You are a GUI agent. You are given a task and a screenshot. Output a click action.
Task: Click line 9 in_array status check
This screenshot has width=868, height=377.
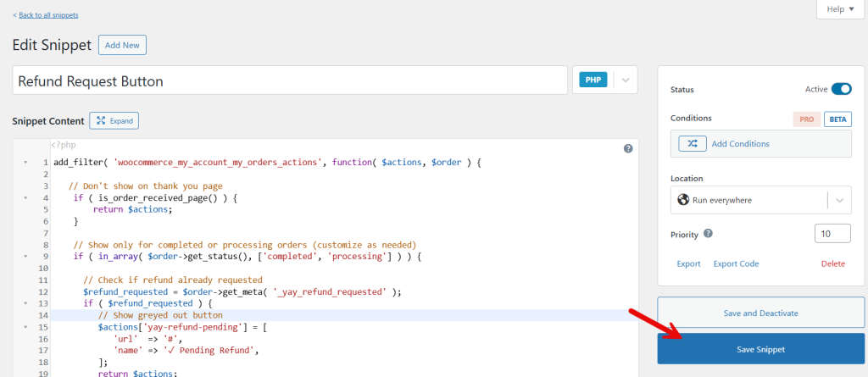(248, 257)
